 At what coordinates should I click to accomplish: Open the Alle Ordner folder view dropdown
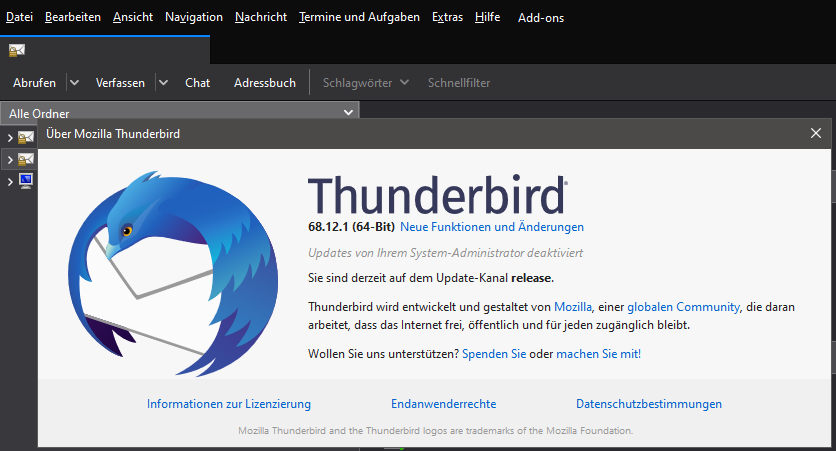coord(180,113)
